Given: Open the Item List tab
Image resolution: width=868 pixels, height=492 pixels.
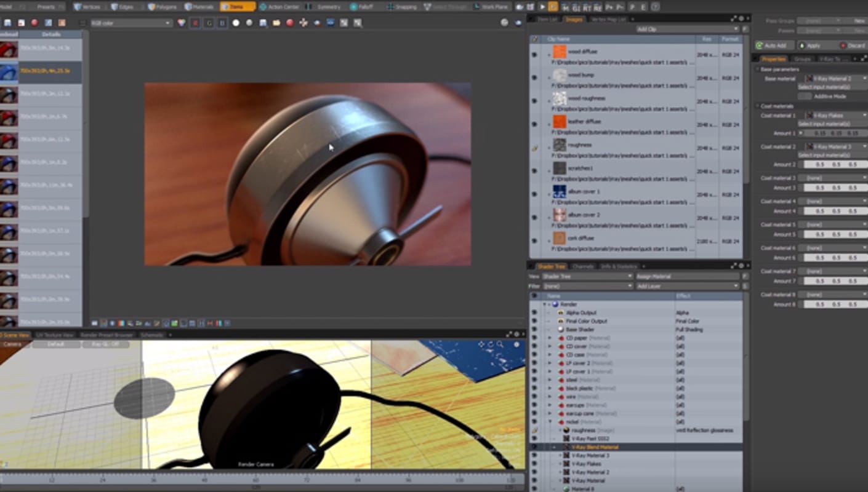Looking at the screenshot, I should (547, 20).
